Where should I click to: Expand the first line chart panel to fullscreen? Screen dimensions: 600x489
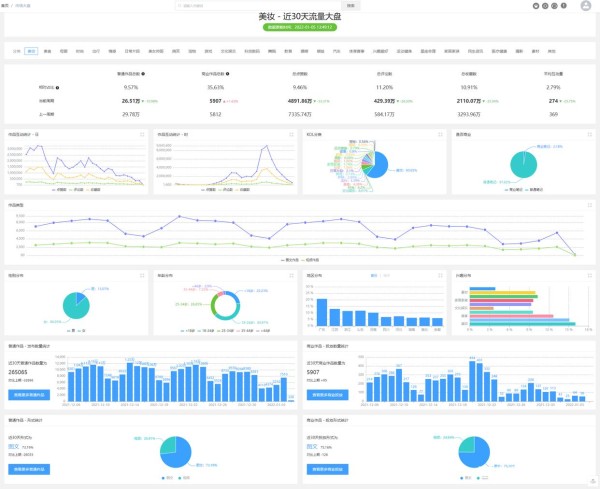tap(142, 134)
